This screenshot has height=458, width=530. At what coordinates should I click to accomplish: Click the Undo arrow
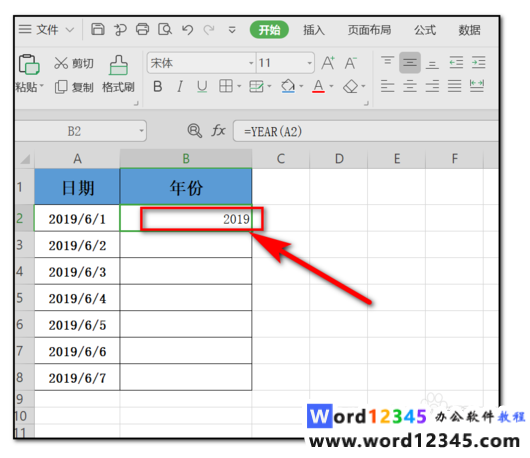tap(188, 30)
